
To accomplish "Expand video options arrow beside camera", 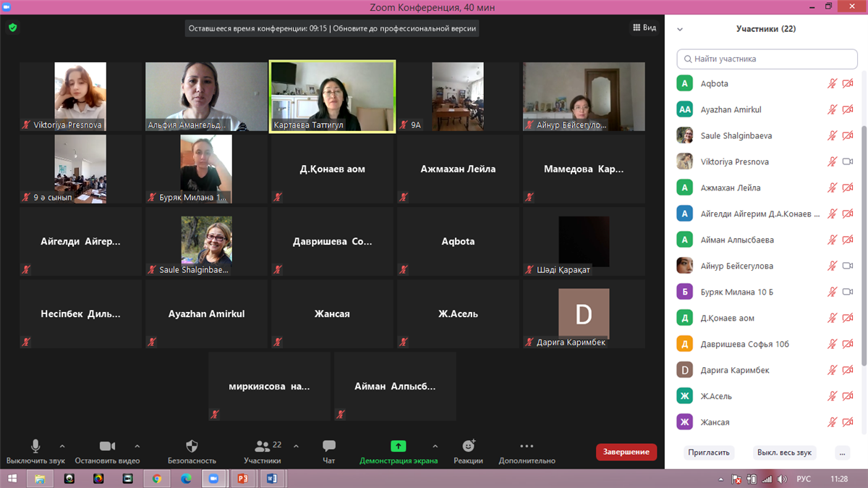I will pos(137,447).
